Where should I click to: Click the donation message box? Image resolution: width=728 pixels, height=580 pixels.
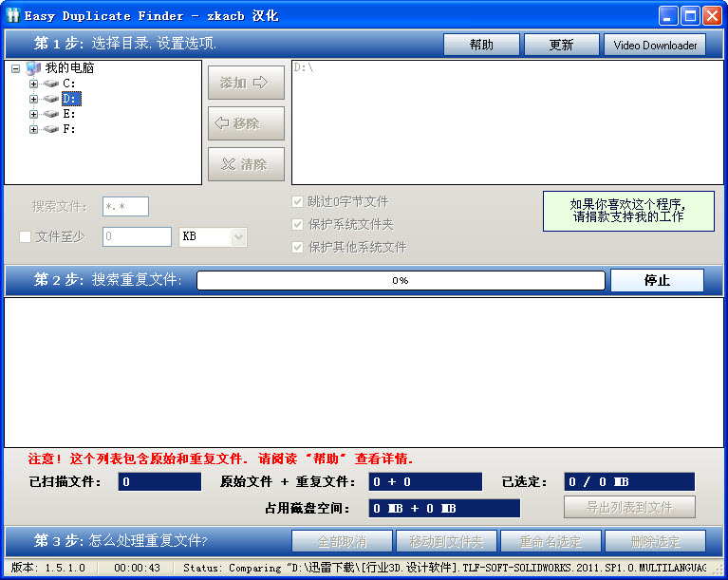[627, 211]
